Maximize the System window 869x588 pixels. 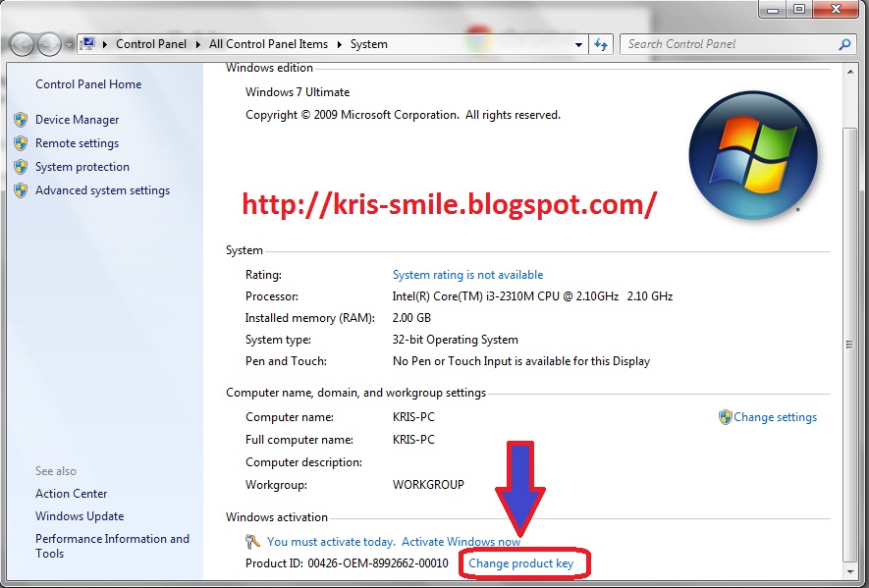(799, 10)
